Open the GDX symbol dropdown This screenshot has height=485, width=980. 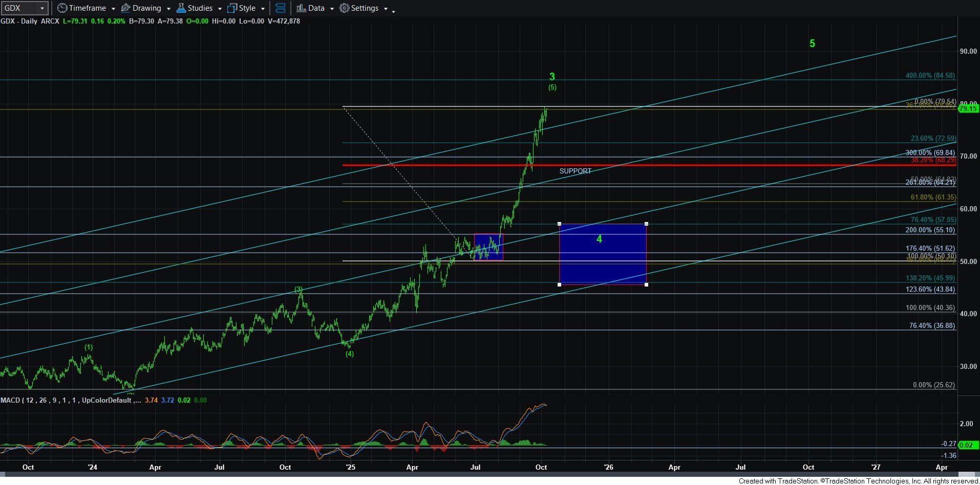click(x=42, y=8)
